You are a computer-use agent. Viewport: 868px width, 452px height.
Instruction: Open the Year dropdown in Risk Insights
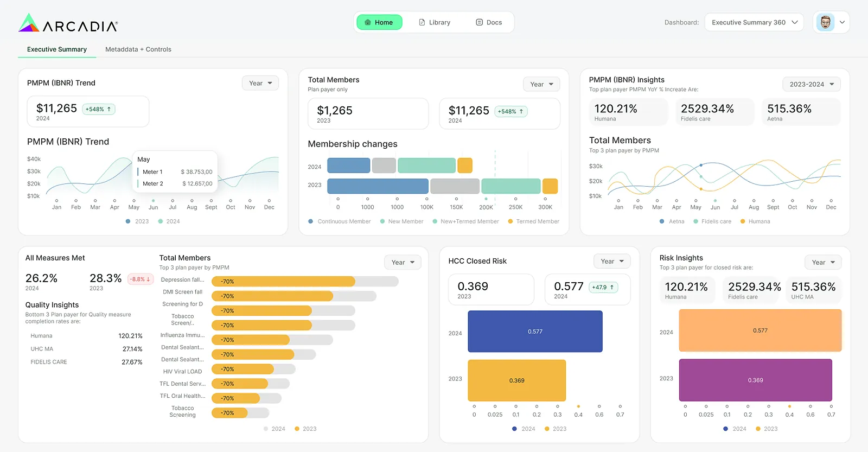[x=824, y=262]
